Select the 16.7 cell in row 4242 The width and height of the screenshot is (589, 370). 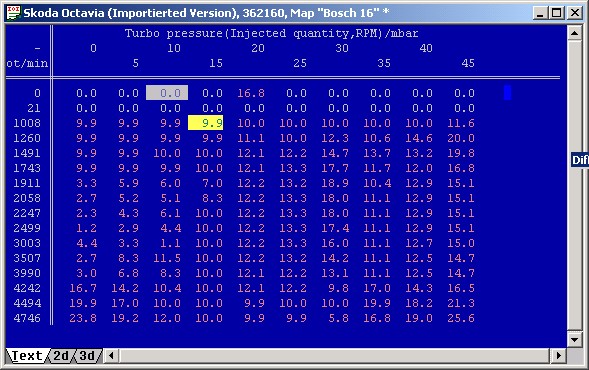coord(83,288)
